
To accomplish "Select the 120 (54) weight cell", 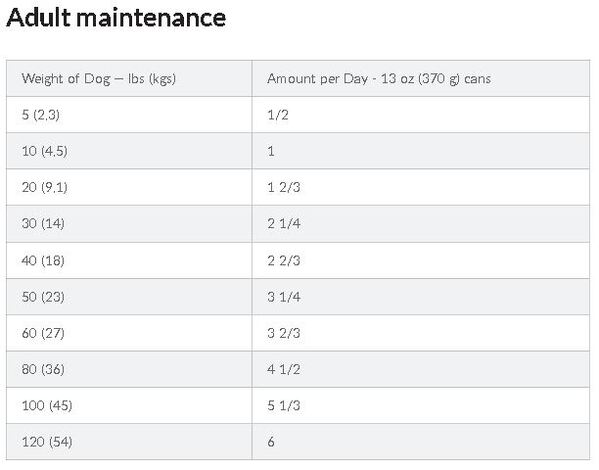I will (129, 442).
